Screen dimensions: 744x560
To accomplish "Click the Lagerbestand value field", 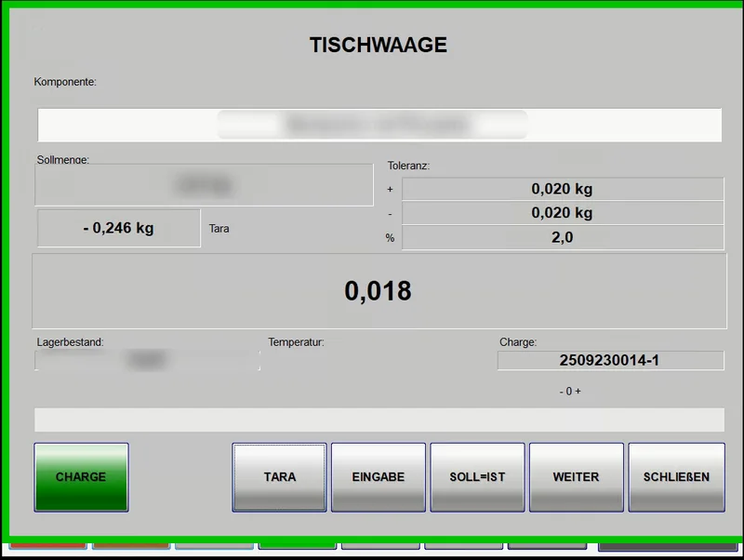I will pyautogui.click(x=147, y=360).
